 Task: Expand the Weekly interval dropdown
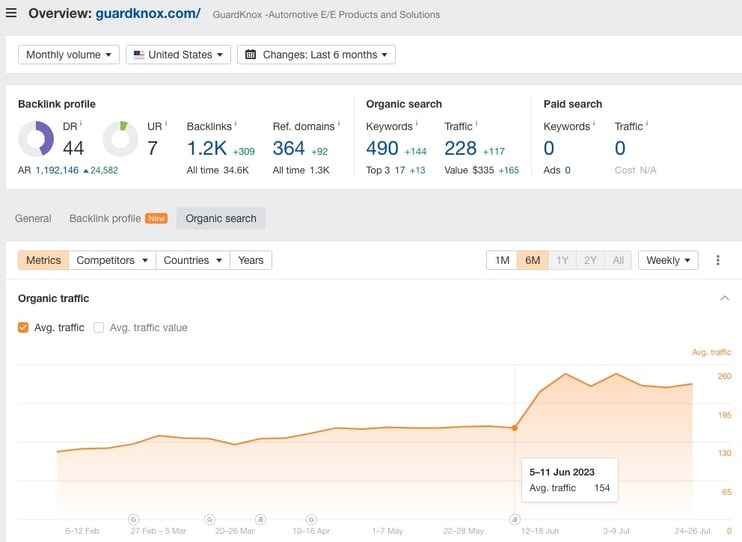pos(669,260)
